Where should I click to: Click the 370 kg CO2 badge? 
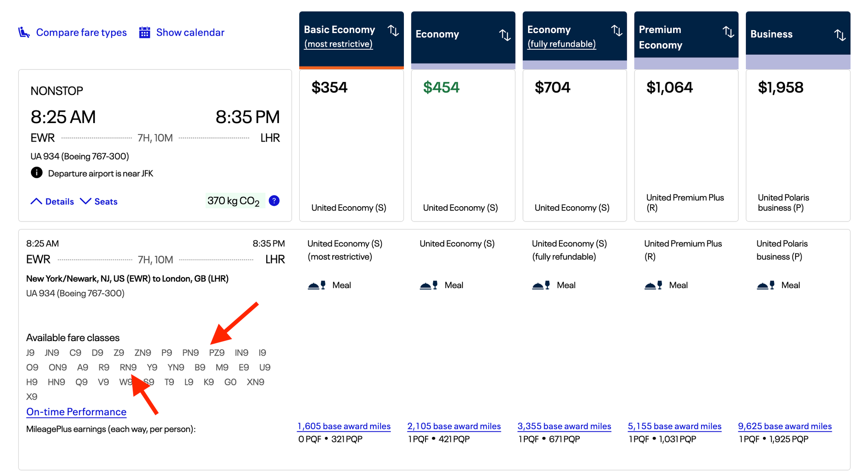point(235,200)
